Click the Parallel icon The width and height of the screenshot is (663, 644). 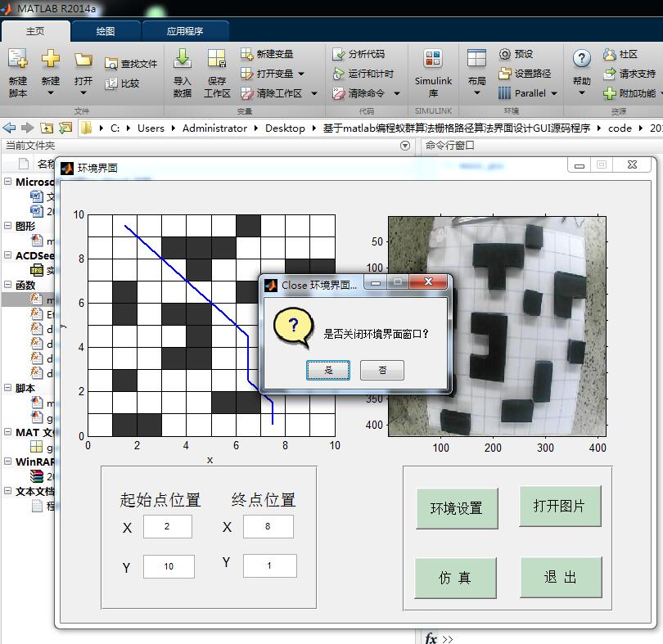(x=504, y=93)
